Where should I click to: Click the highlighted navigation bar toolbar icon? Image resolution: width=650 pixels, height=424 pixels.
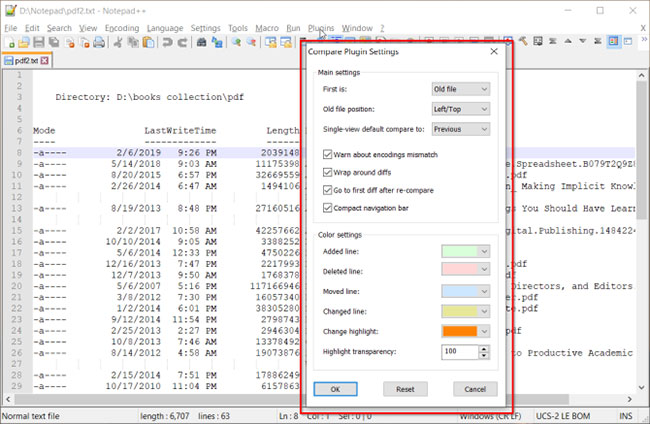click(614, 41)
